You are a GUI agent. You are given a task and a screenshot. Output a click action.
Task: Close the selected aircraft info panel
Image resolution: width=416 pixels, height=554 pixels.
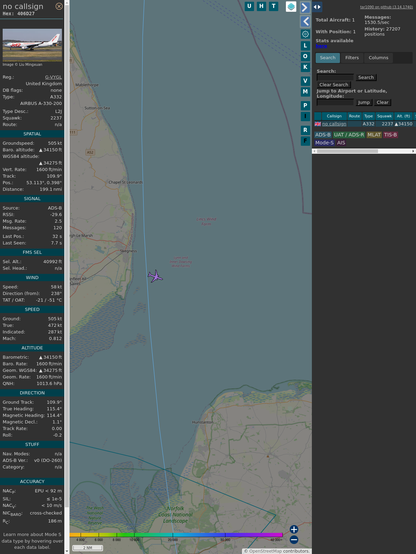click(59, 6)
